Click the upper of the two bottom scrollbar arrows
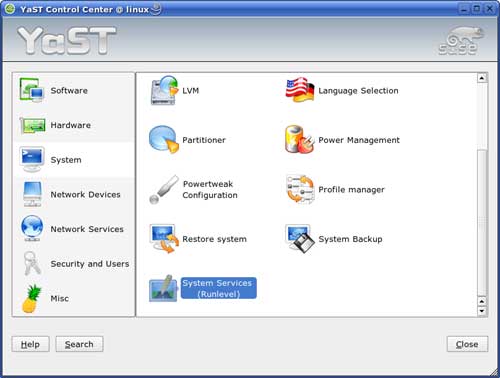 tap(482, 301)
